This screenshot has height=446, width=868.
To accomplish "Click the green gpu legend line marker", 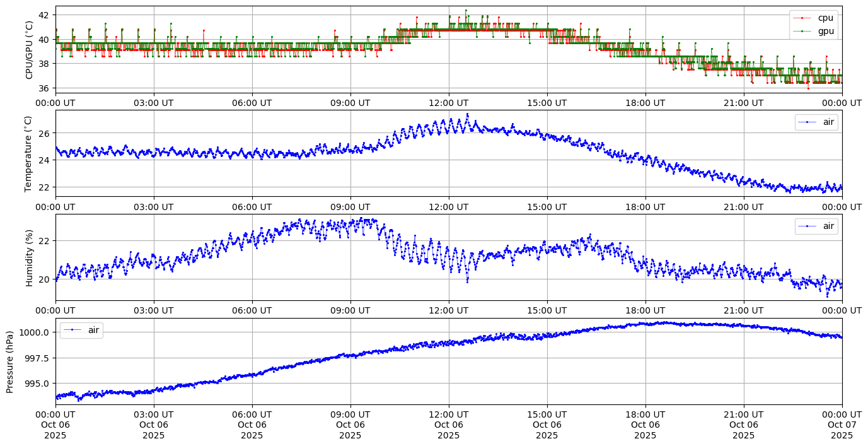I will [804, 30].
